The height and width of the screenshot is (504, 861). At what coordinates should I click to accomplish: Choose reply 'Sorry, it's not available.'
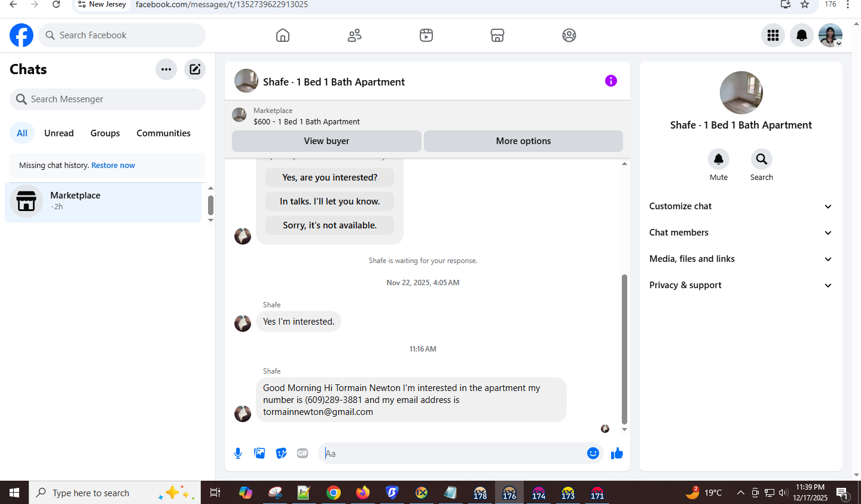coord(329,225)
